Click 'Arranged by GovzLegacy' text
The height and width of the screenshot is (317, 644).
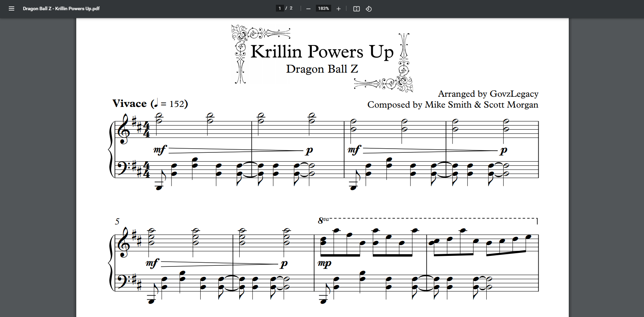(488, 94)
